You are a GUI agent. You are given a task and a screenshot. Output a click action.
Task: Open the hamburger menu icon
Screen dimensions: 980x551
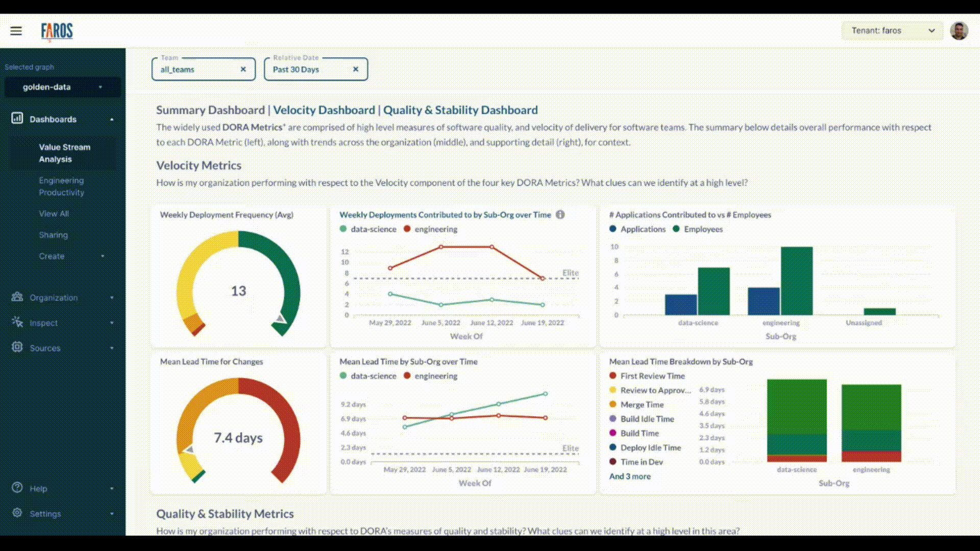coord(16,31)
